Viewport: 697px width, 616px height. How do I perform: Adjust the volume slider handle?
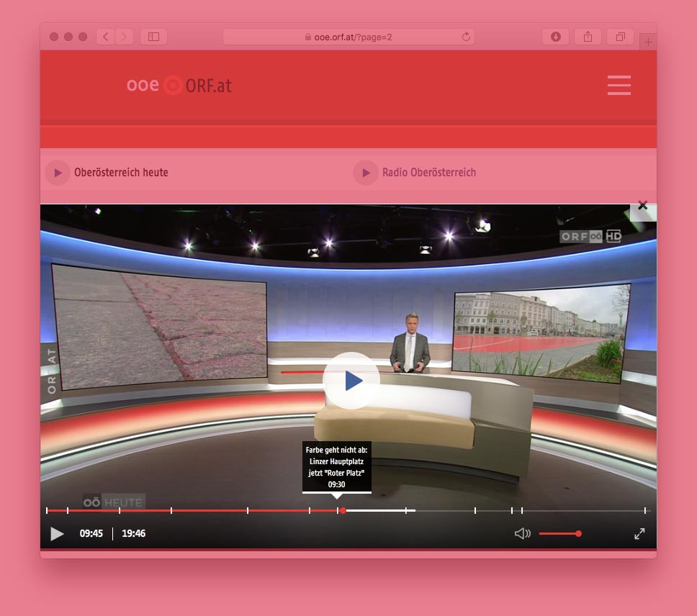pyautogui.click(x=578, y=533)
